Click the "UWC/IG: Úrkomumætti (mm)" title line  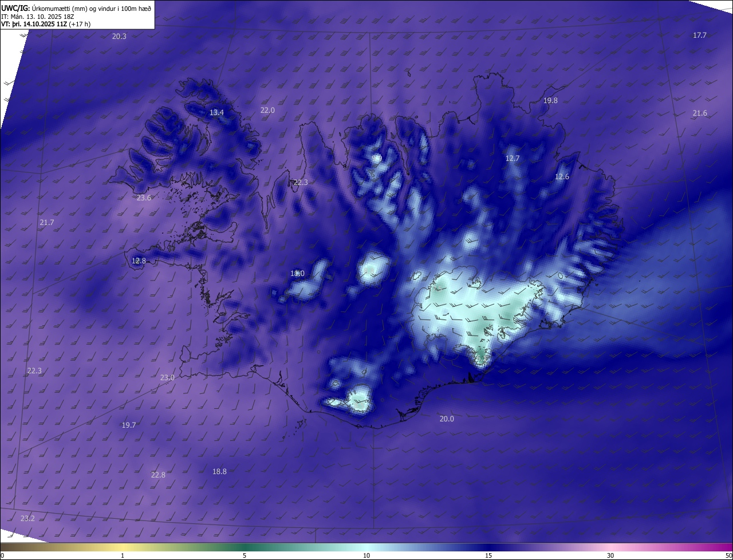coord(76,7)
